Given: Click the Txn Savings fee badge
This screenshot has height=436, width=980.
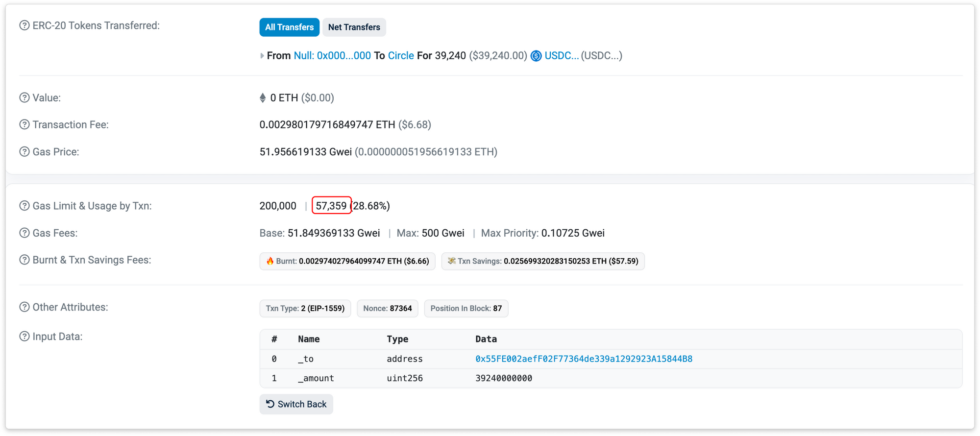Looking at the screenshot, I should pyautogui.click(x=542, y=261).
